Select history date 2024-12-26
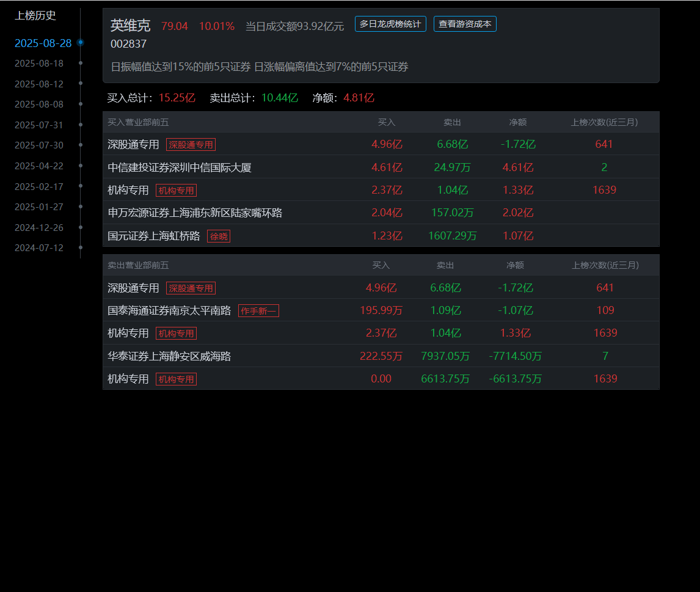Screen dimensions: 700x592 pos(39,228)
